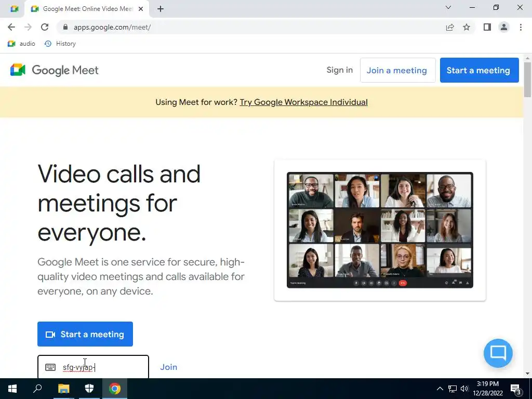The height and width of the screenshot is (399, 532).
Task: Open Windows taskbar search
Action: tap(37, 389)
